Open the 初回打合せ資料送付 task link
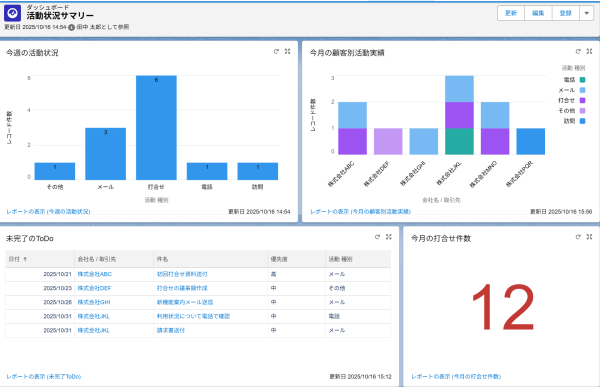 [x=182, y=274]
